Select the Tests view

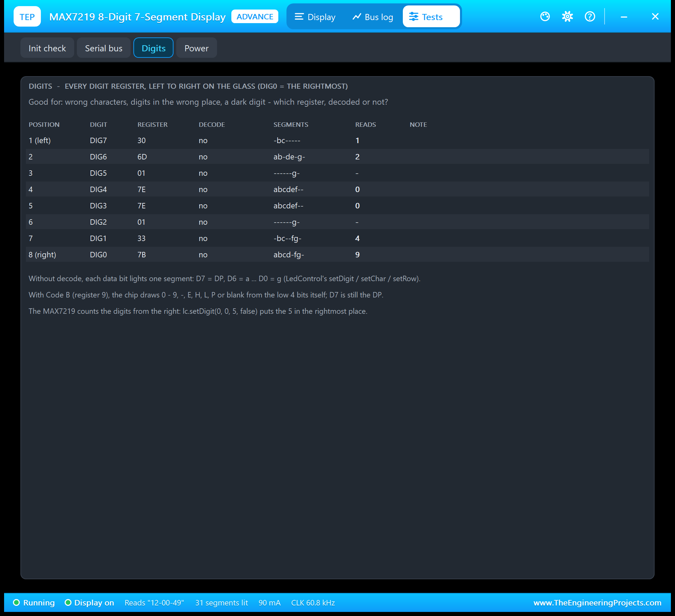(431, 17)
